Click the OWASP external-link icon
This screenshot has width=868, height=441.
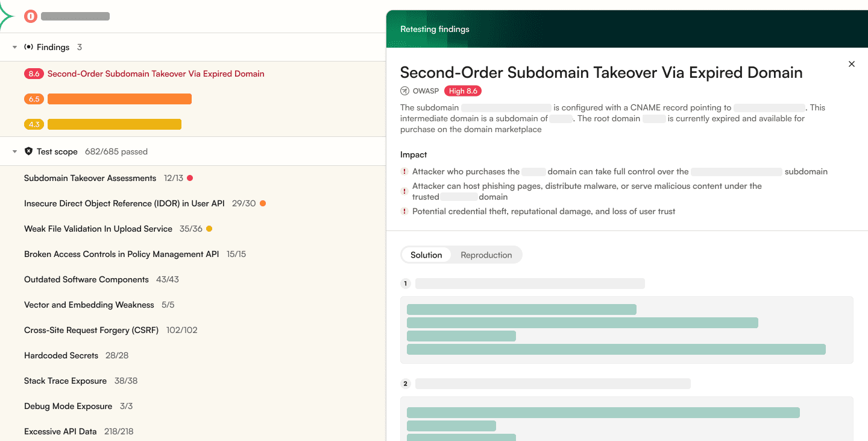point(404,90)
